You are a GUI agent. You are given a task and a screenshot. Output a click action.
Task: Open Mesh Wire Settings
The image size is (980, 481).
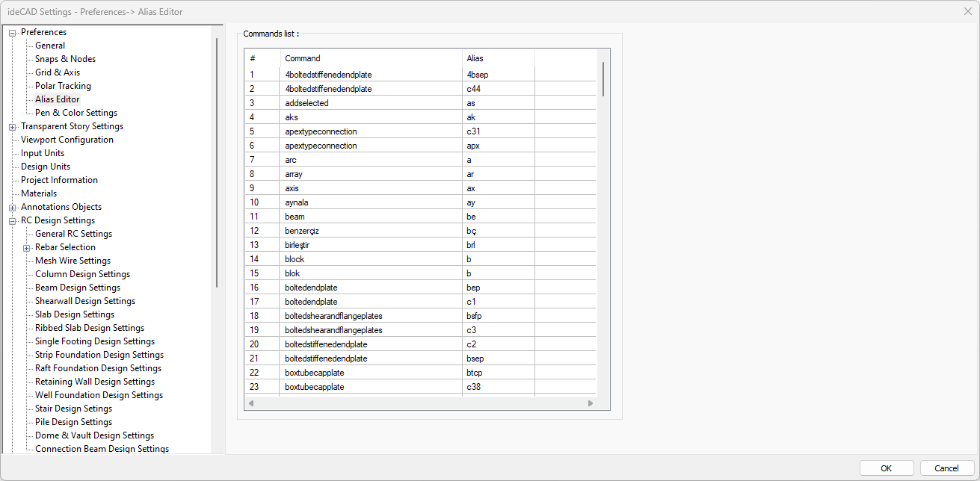pos(73,261)
